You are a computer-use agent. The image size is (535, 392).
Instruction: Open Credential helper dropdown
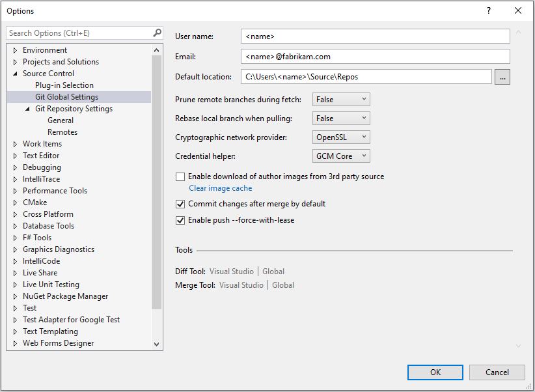pos(341,156)
